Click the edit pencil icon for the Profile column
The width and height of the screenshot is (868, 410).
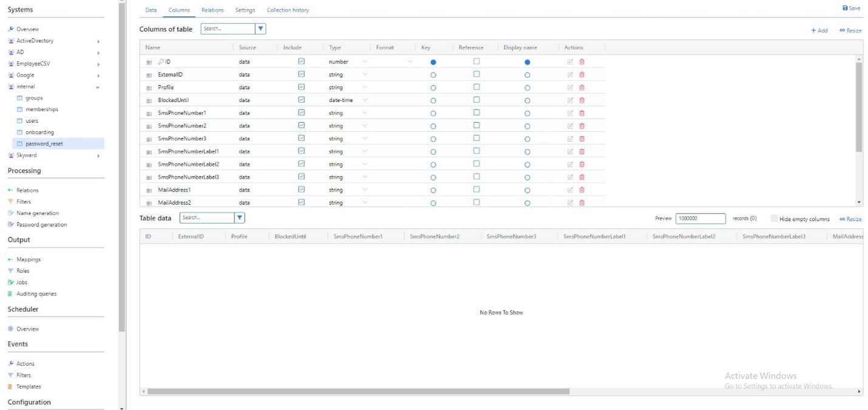click(x=569, y=87)
